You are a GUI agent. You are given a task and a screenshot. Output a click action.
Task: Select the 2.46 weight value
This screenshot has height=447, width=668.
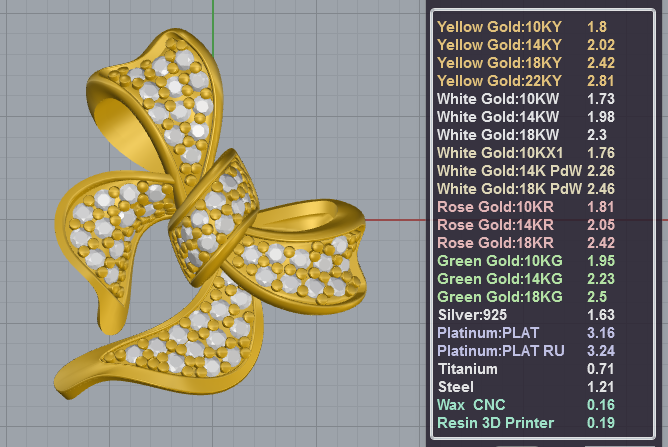pos(601,189)
